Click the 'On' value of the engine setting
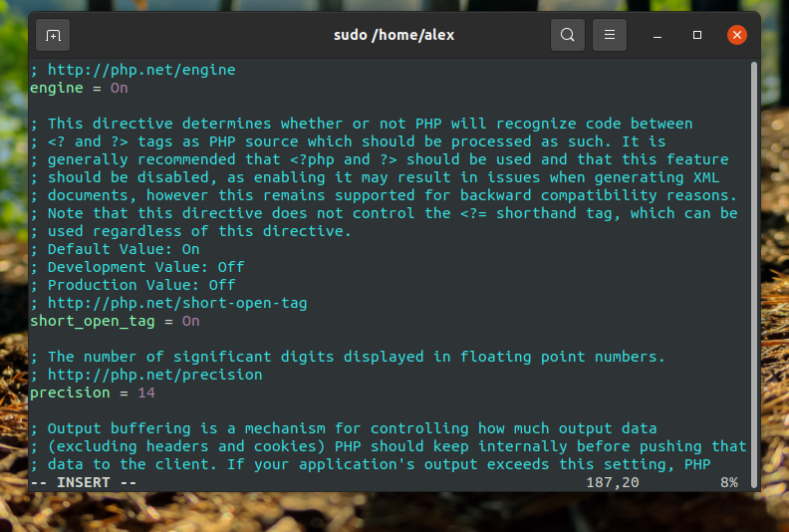The width and height of the screenshot is (789, 532). [x=120, y=88]
